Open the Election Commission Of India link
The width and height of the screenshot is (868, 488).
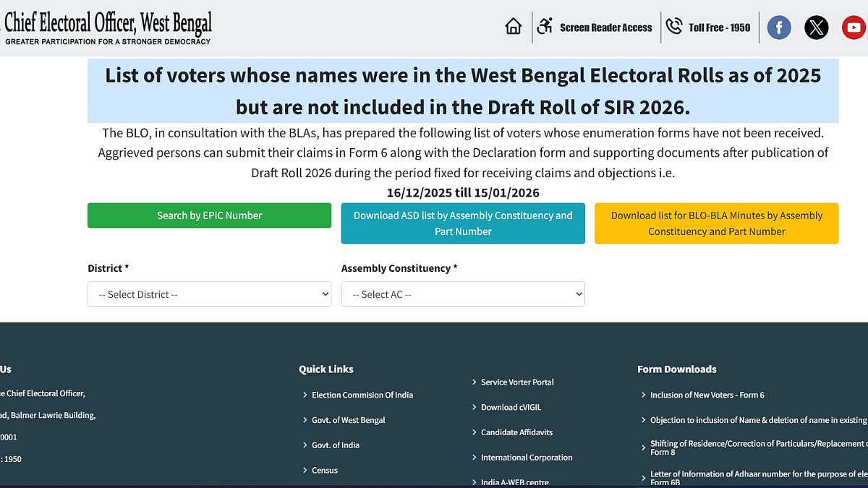(362, 395)
